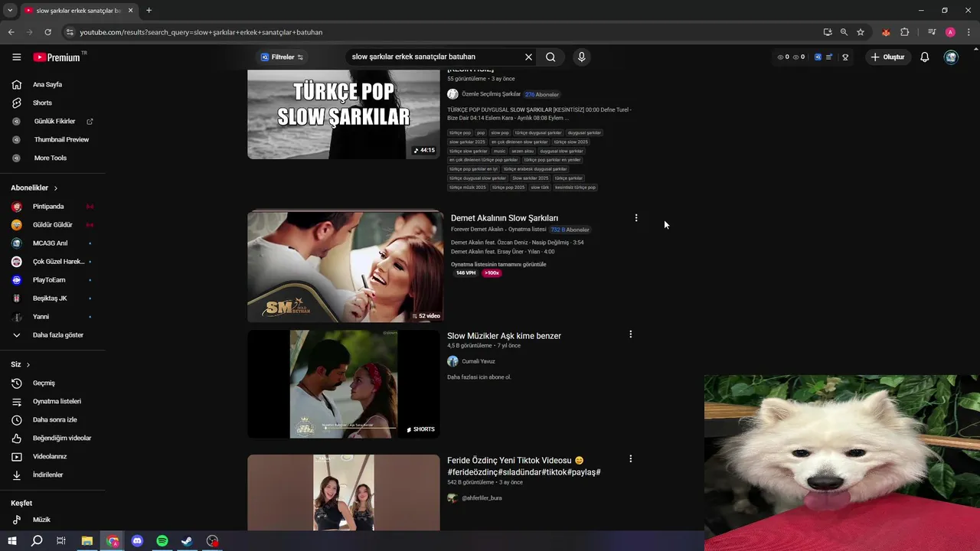The width and height of the screenshot is (980, 551).
Task: Start voice search with microphone
Action: click(x=582, y=57)
